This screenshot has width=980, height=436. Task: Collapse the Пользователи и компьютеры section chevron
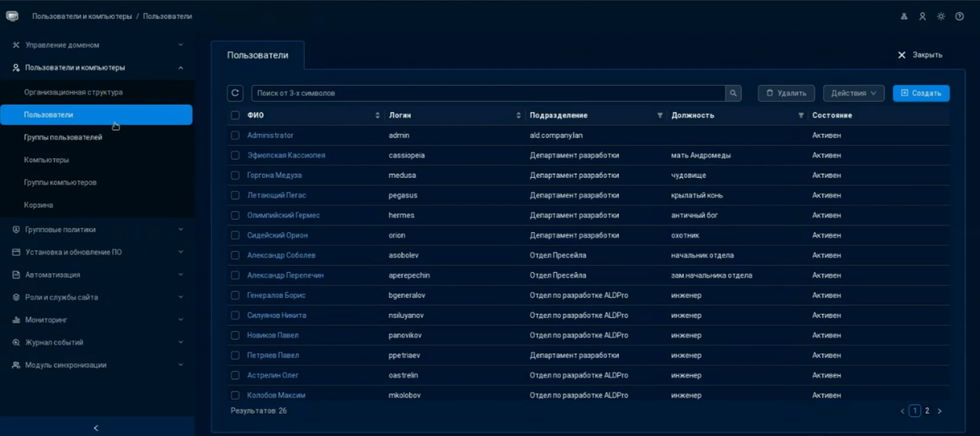pyautogui.click(x=181, y=68)
